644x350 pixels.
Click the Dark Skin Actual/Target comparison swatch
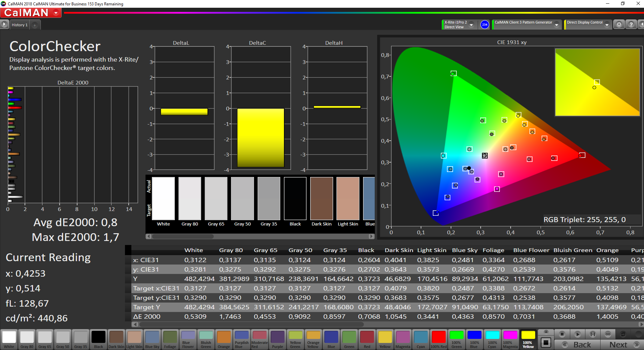[x=322, y=198]
